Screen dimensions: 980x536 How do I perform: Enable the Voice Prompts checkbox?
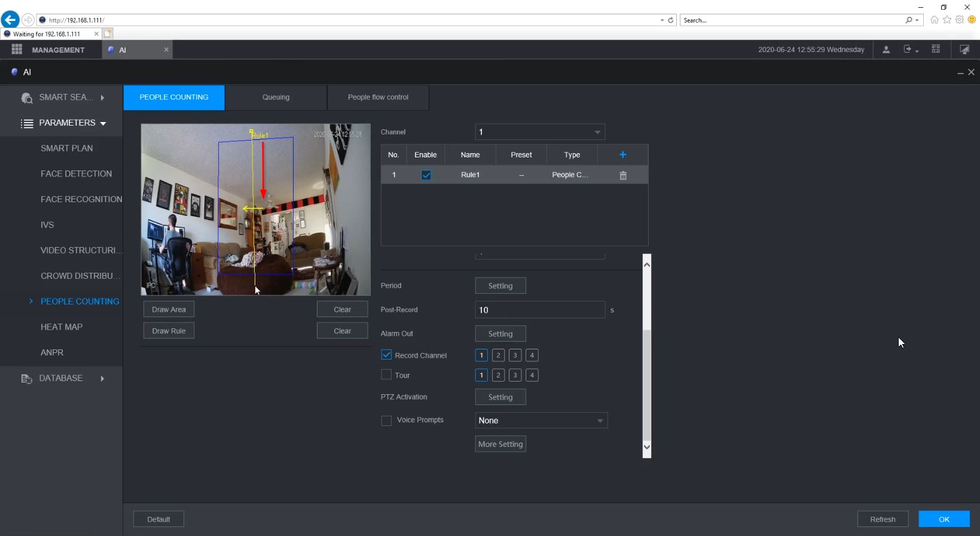[386, 421]
